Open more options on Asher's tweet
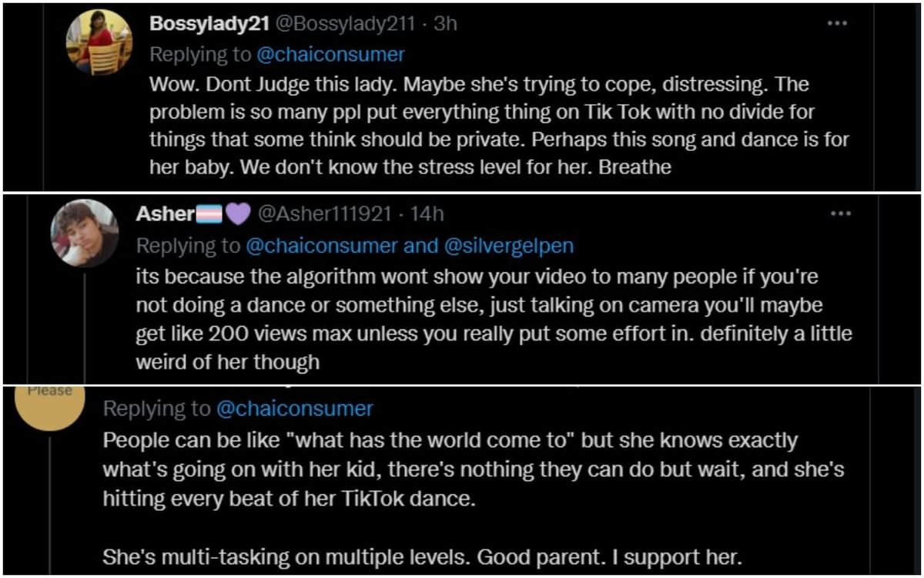The image size is (924, 578). click(x=840, y=213)
